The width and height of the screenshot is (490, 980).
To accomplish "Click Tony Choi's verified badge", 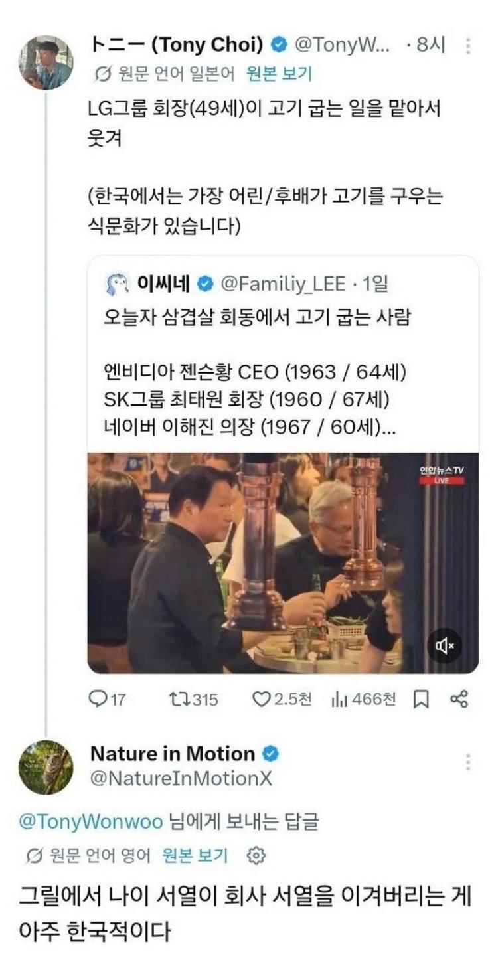I will tap(280, 45).
